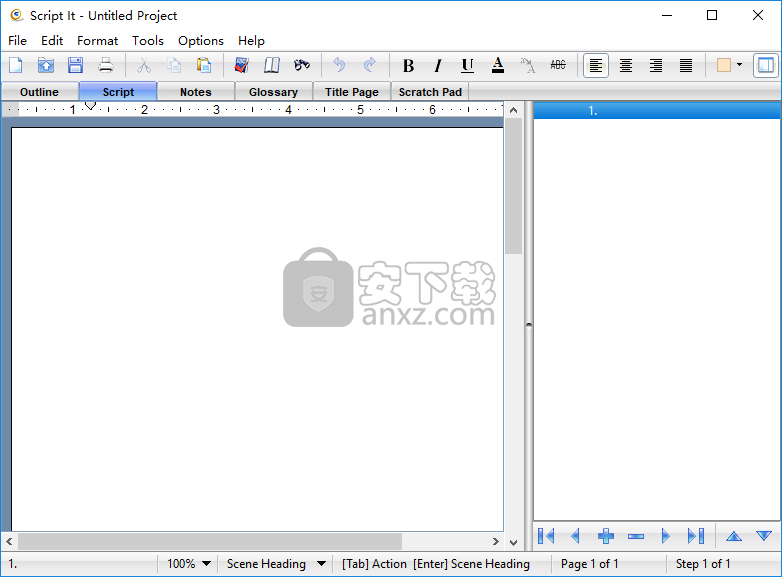782x577 pixels.
Task: Open the Tools menu
Action: coord(148,41)
